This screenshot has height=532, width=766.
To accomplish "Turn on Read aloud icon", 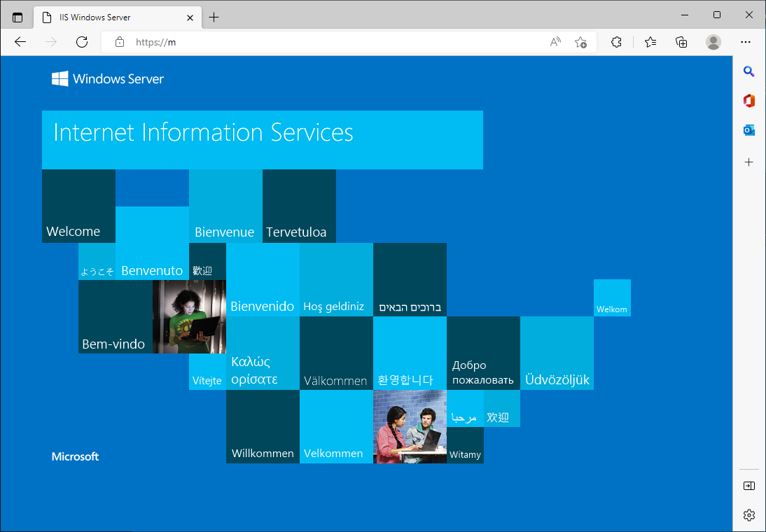I will [x=555, y=42].
